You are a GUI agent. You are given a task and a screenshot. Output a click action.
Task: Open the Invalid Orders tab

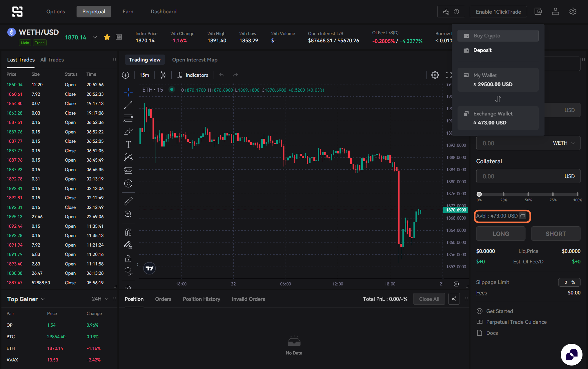coord(248,299)
